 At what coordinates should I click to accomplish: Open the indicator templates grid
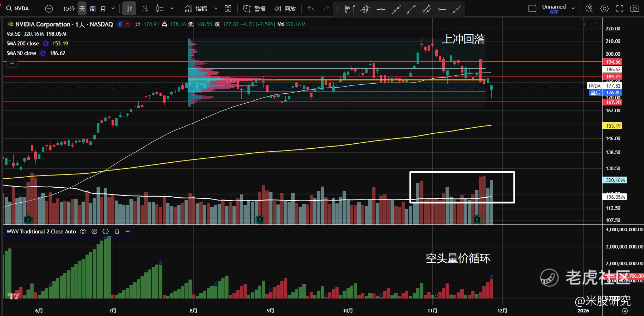[228, 9]
